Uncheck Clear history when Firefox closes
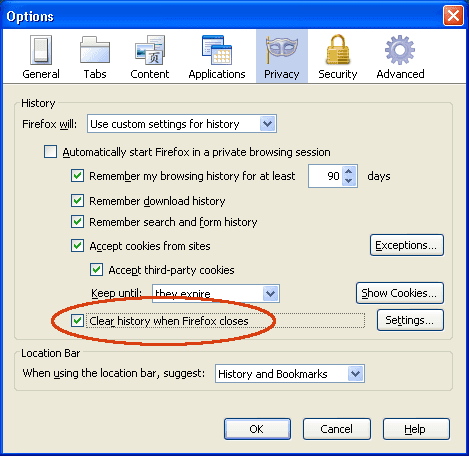469x456 pixels. pyautogui.click(x=77, y=321)
